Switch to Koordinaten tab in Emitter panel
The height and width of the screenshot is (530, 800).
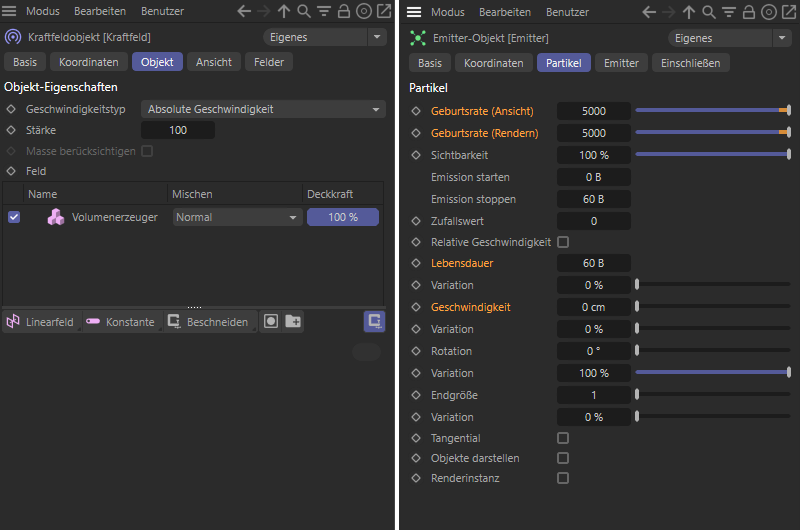tap(494, 63)
